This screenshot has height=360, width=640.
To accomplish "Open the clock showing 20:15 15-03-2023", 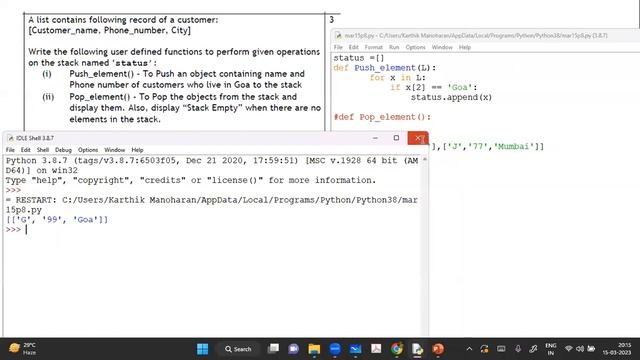I will 617,349.
